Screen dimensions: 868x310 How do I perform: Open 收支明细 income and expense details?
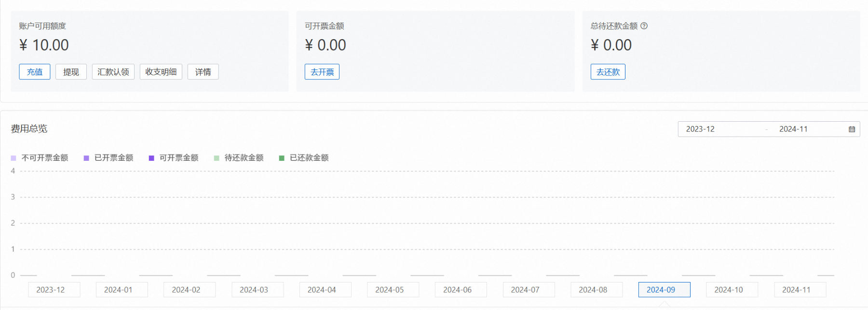pos(161,72)
